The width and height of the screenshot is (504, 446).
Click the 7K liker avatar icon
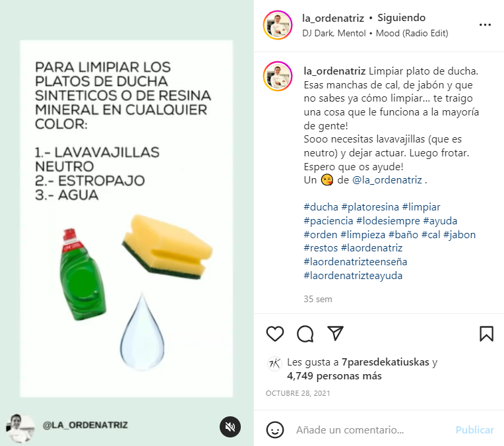(x=274, y=364)
